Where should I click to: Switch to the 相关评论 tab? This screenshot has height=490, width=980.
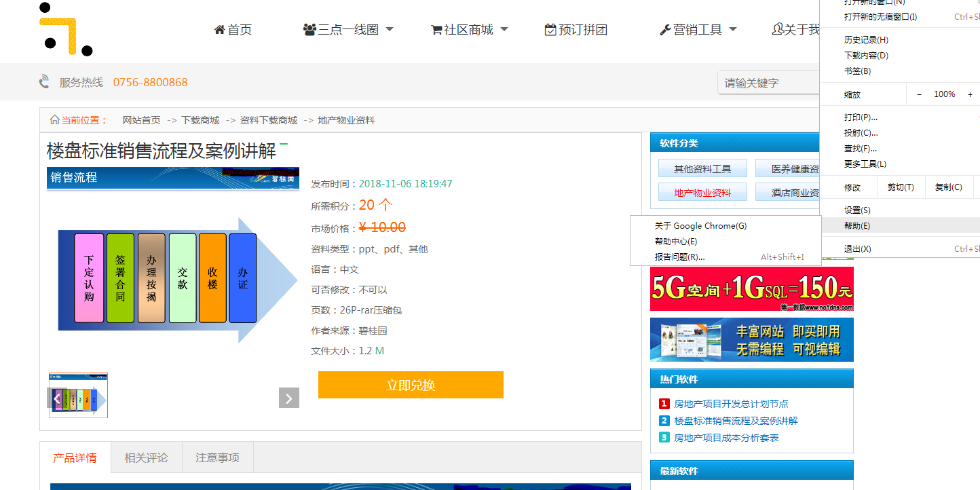pos(146,457)
